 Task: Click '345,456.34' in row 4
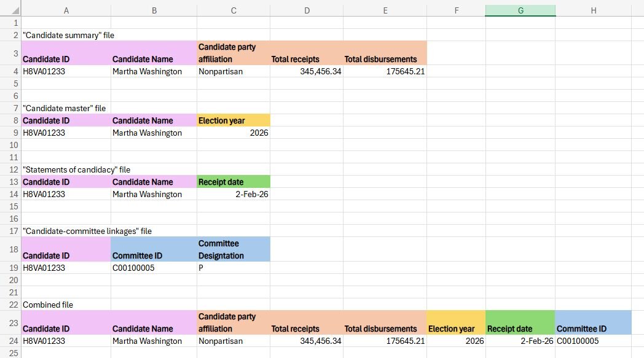307,71
